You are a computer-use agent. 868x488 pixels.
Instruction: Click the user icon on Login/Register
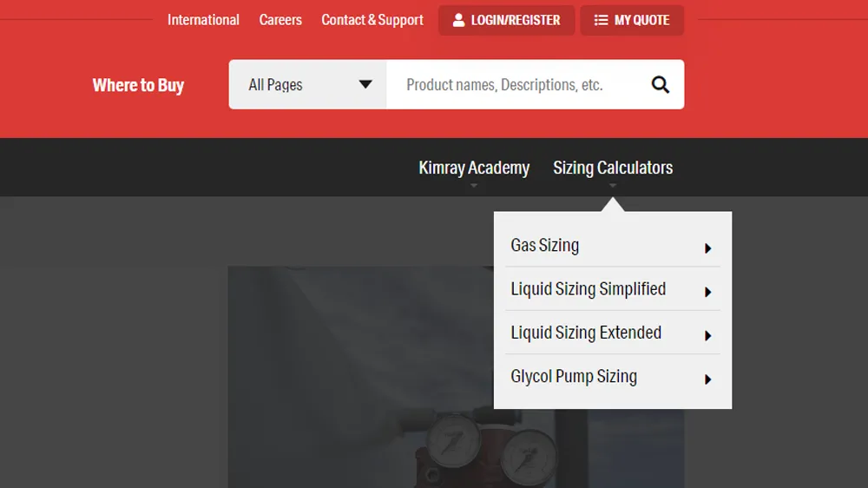[x=458, y=20]
